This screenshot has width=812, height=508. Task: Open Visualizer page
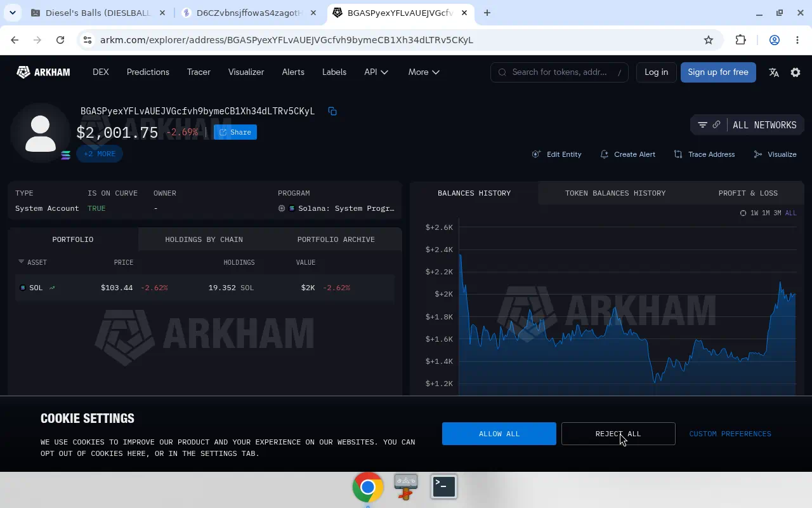[246, 72]
